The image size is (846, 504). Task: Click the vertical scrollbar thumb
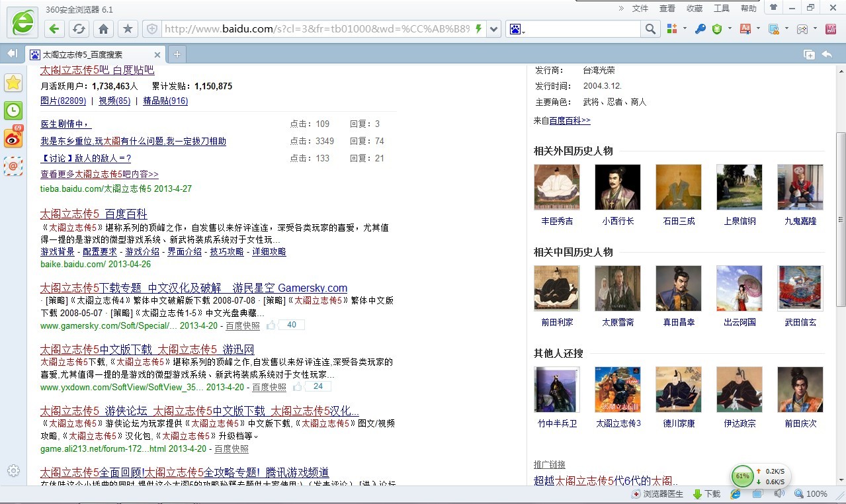point(841,219)
